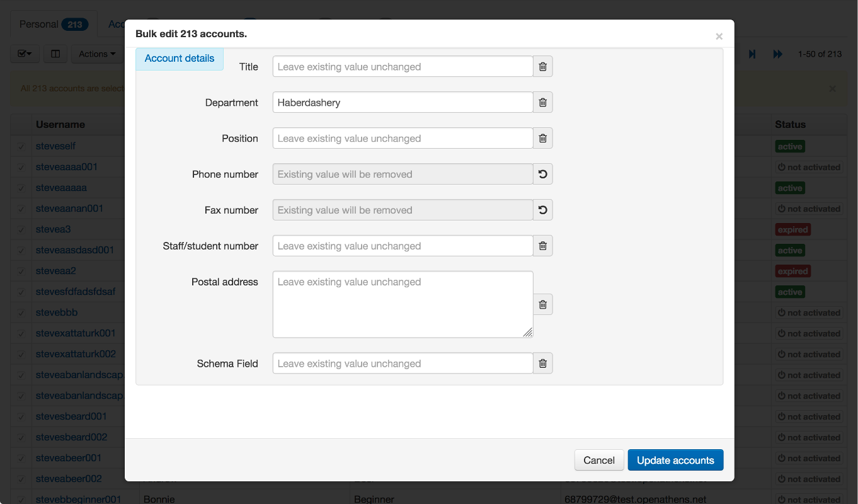Open the Actions dropdown
The height and width of the screenshot is (504, 858).
97,54
